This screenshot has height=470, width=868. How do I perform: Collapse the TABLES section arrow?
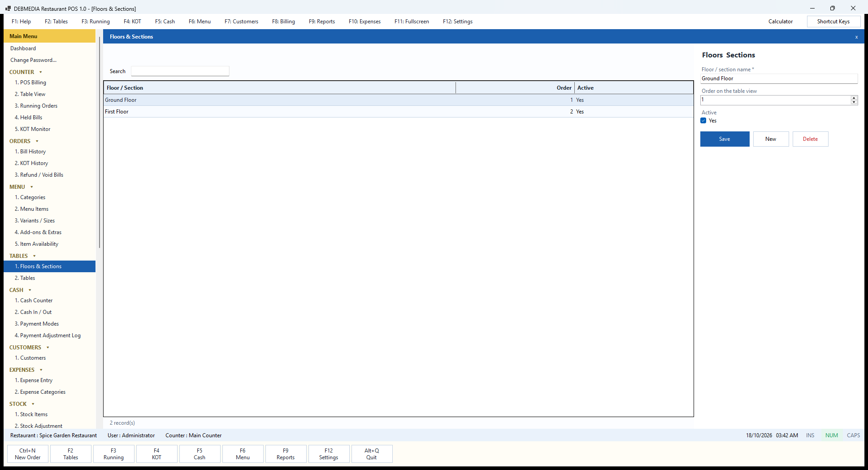pos(35,256)
